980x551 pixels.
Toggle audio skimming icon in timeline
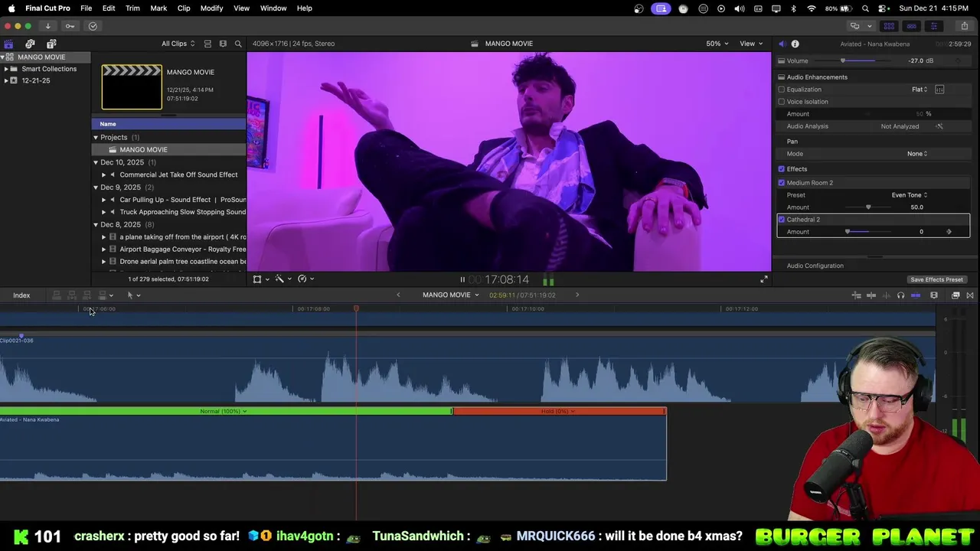click(x=887, y=295)
